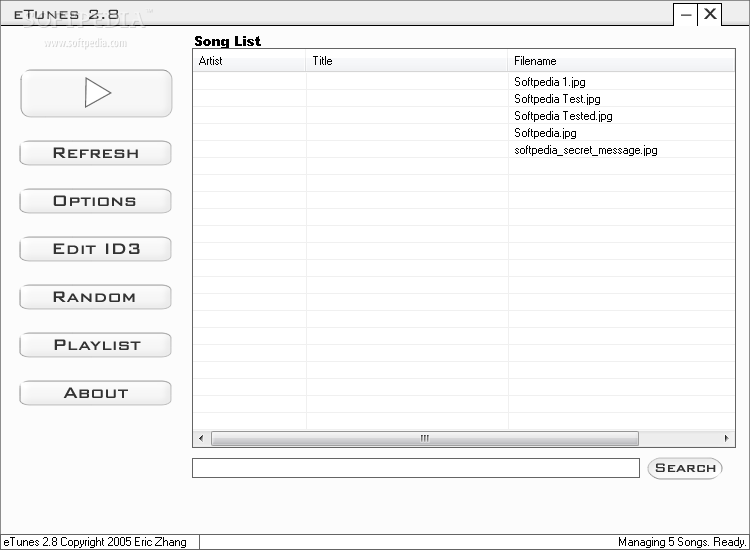Click the Search button
750x550 pixels.
click(685, 468)
